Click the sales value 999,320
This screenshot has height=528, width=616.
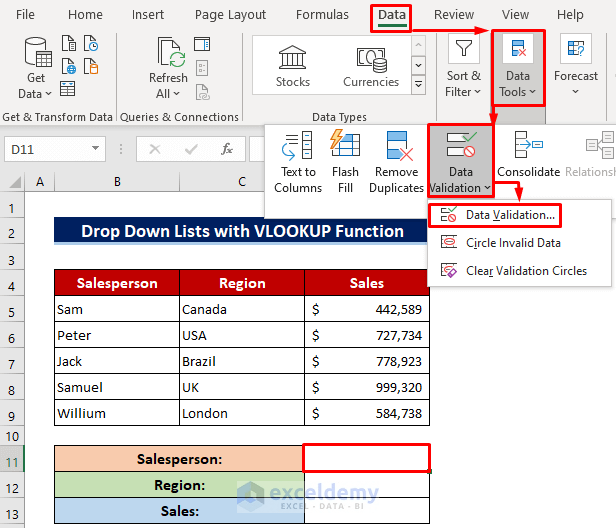click(x=367, y=387)
